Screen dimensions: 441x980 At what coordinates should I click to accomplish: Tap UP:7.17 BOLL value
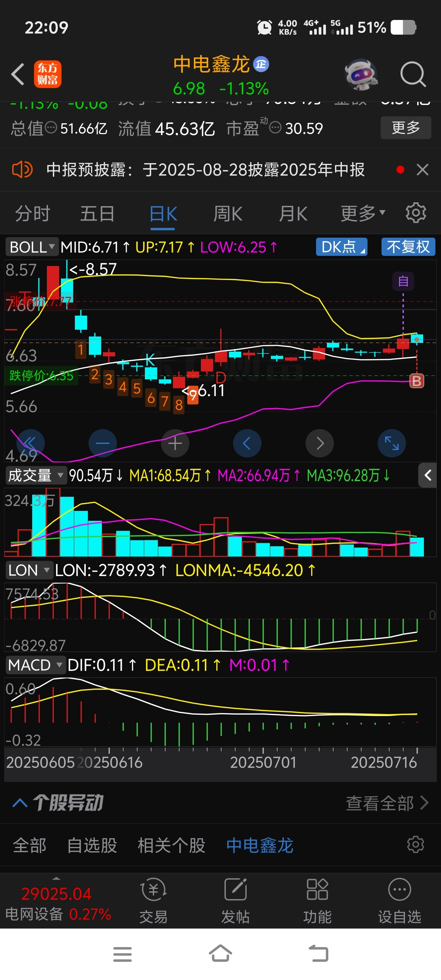point(165,247)
